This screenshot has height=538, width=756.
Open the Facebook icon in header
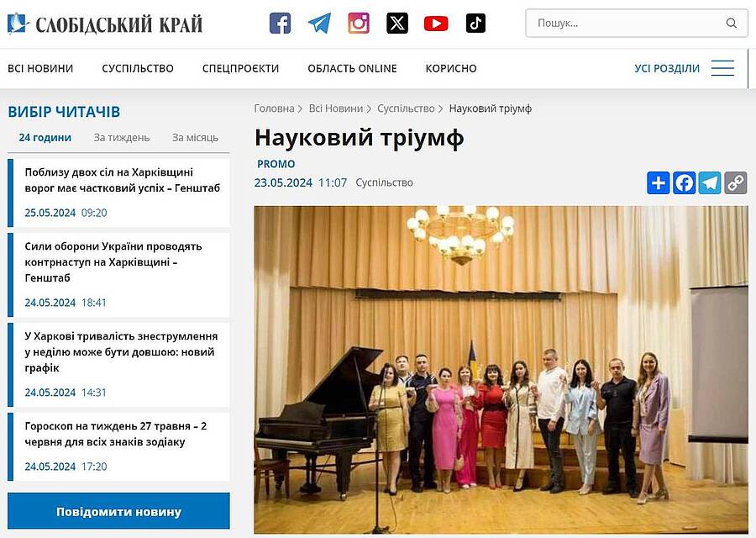click(280, 24)
